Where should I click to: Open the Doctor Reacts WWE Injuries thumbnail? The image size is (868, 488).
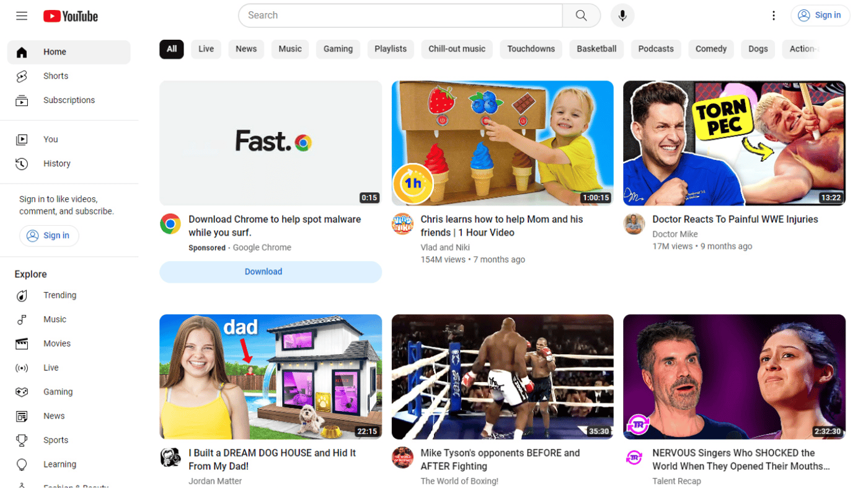[x=734, y=143]
